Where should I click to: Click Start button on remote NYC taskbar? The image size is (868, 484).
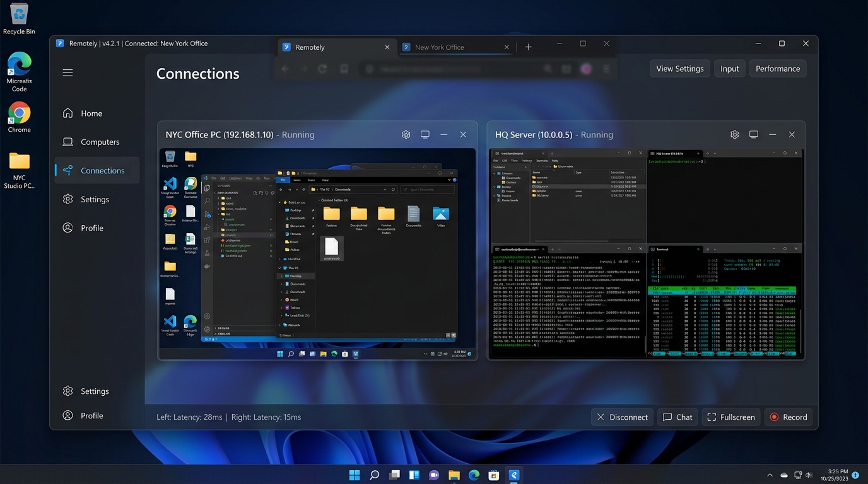[279, 354]
